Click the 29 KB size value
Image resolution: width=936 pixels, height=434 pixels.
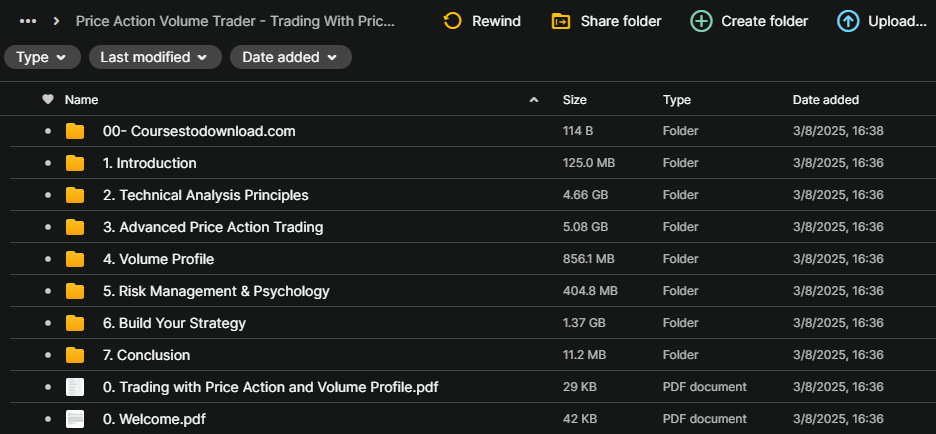579,387
